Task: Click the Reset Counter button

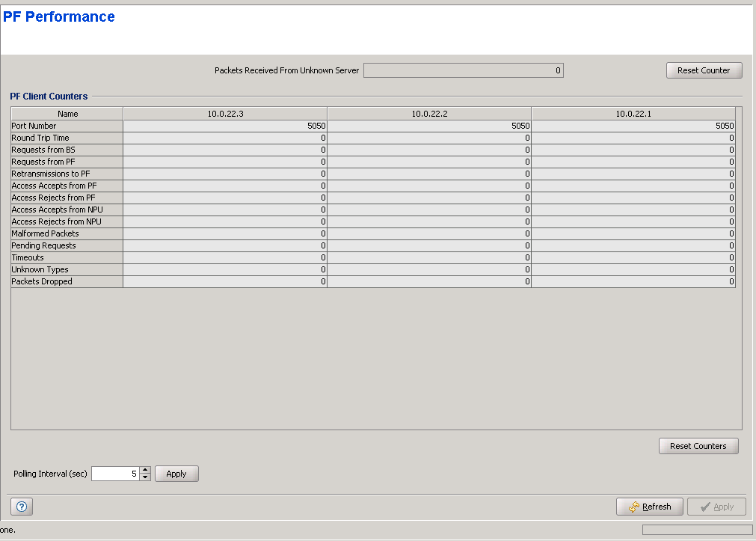Action: (x=703, y=70)
